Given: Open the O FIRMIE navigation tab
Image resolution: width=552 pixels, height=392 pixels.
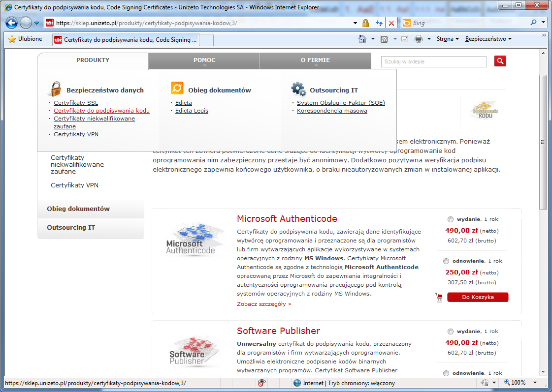Looking at the screenshot, I should (316, 60).
